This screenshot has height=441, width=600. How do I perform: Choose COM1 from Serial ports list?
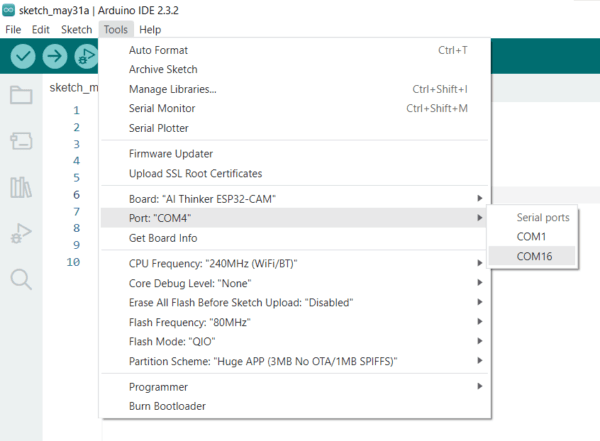pyautogui.click(x=532, y=237)
